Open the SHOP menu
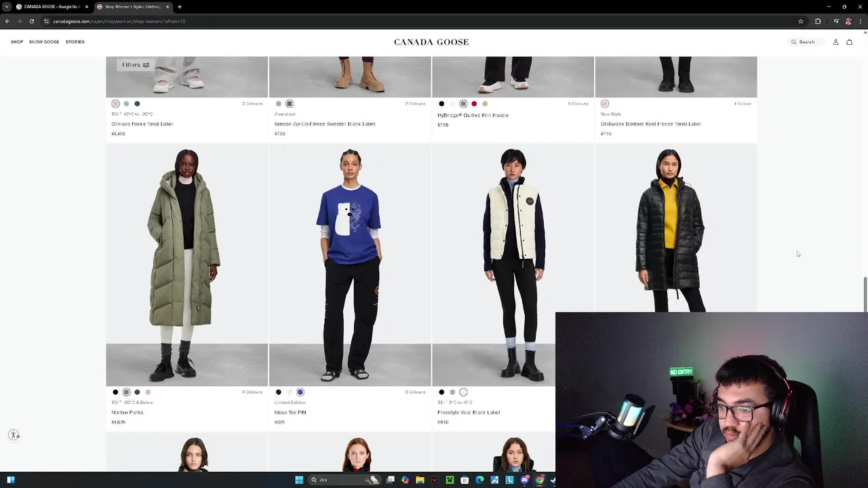This screenshot has width=868, height=488. coord(17,42)
